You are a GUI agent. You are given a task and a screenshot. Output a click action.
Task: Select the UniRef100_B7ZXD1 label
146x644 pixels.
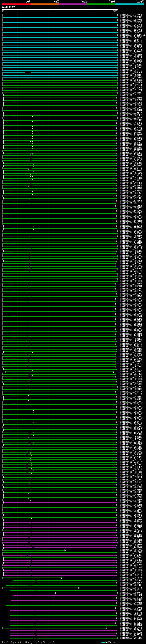[x=131, y=78]
